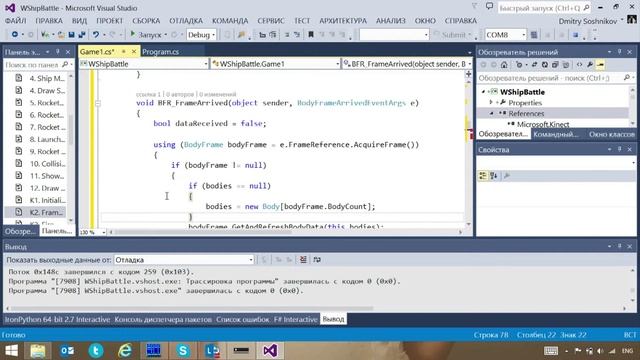
Task: Click the Properties wrench icon in Solution Explorer
Action: point(590,64)
